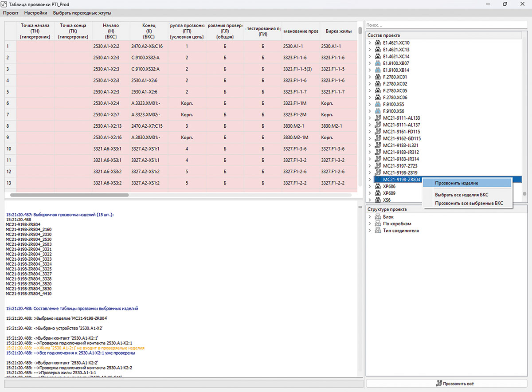This screenshot has width=532, height=392.
Task: Choose Прозвонить изделие from context menu
Action: coord(456,183)
